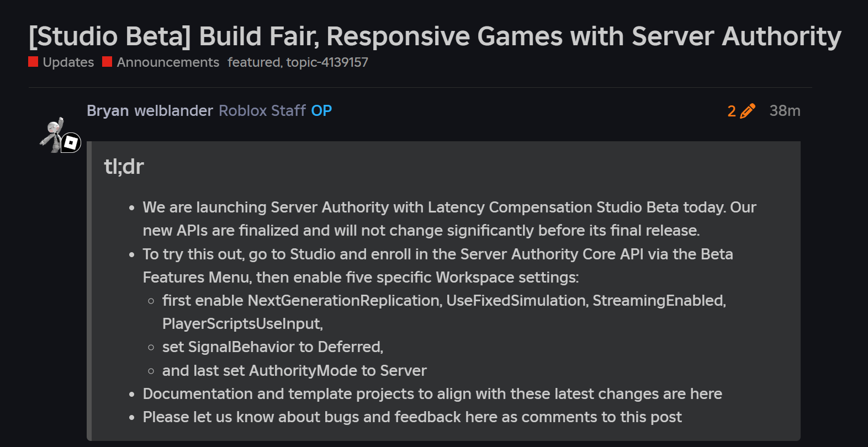The image size is (868, 447).
Task: Click the 'We are launching Server Authority' bullet
Action: pos(449,219)
